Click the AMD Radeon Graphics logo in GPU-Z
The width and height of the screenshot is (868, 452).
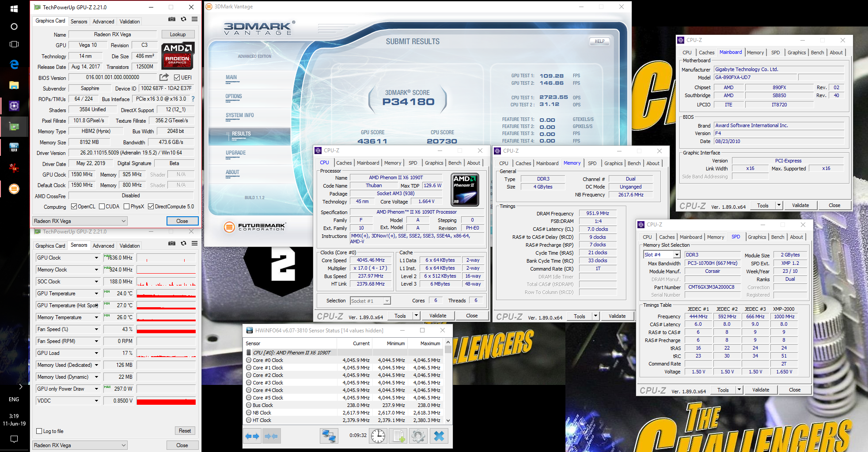tap(178, 56)
